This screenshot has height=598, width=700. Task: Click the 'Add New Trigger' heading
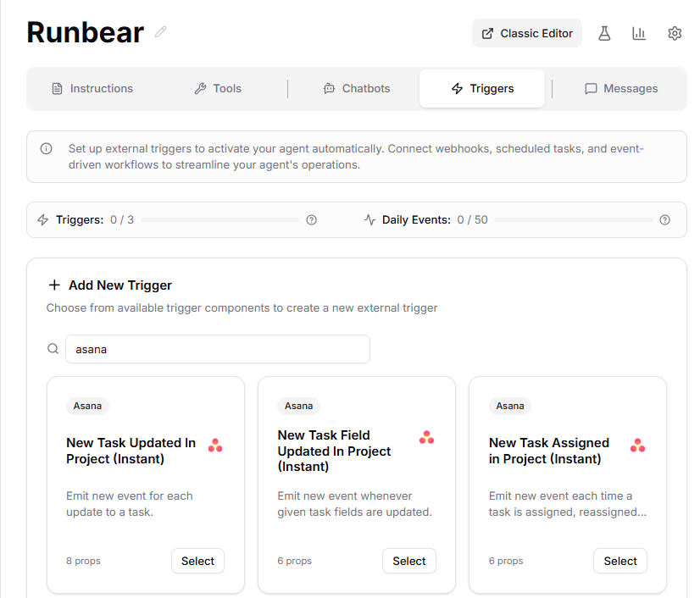tap(120, 285)
